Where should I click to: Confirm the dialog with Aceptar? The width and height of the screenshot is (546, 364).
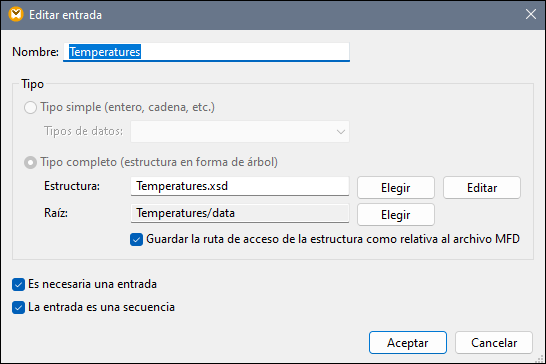408,342
